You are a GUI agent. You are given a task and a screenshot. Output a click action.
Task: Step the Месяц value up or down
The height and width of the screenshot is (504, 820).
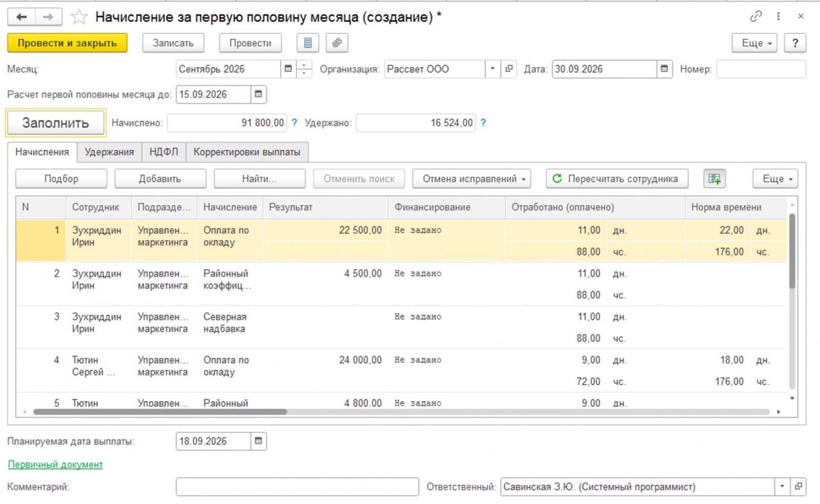pyautogui.click(x=304, y=69)
